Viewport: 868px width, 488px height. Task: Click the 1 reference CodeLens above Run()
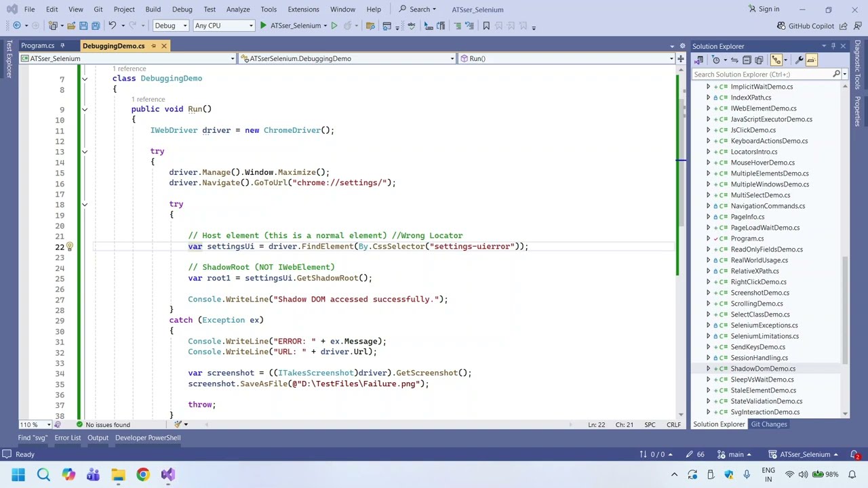pos(148,100)
